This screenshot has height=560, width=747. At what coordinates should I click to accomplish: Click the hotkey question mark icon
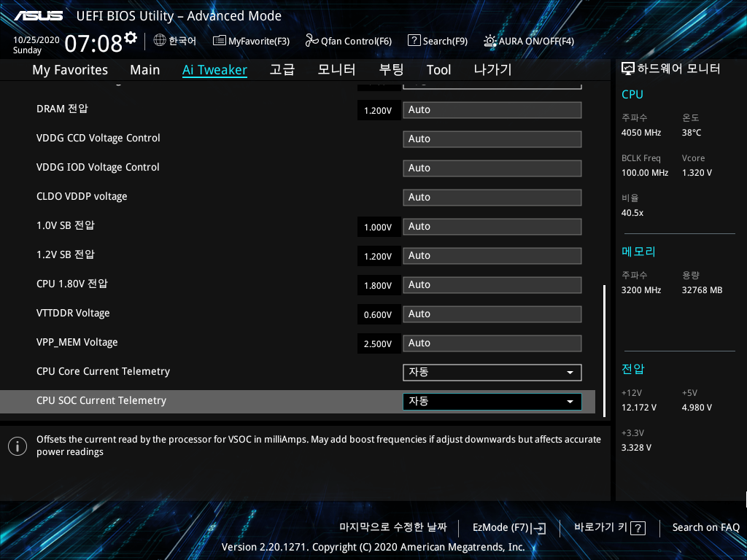(x=638, y=528)
